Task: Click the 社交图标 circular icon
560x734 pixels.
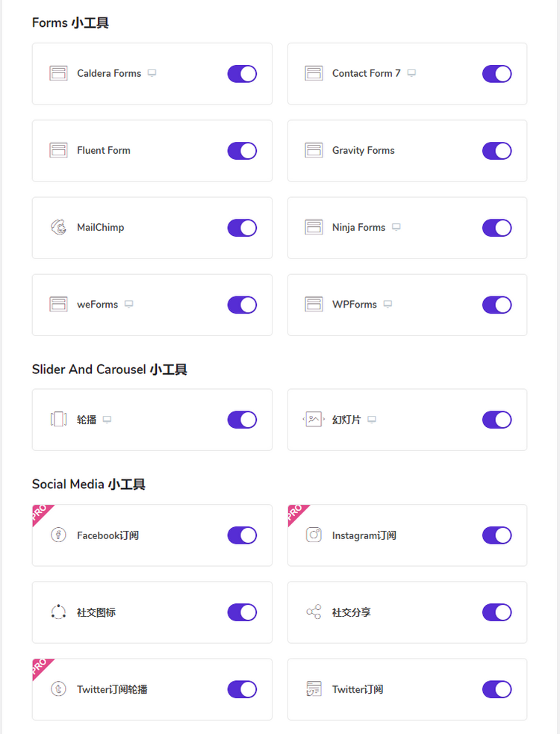Action: [x=58, y=612]
